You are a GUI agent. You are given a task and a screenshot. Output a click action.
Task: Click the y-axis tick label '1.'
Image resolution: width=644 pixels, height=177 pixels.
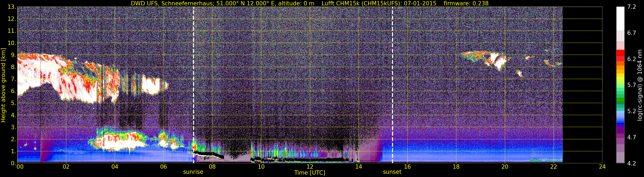point(13,151)
